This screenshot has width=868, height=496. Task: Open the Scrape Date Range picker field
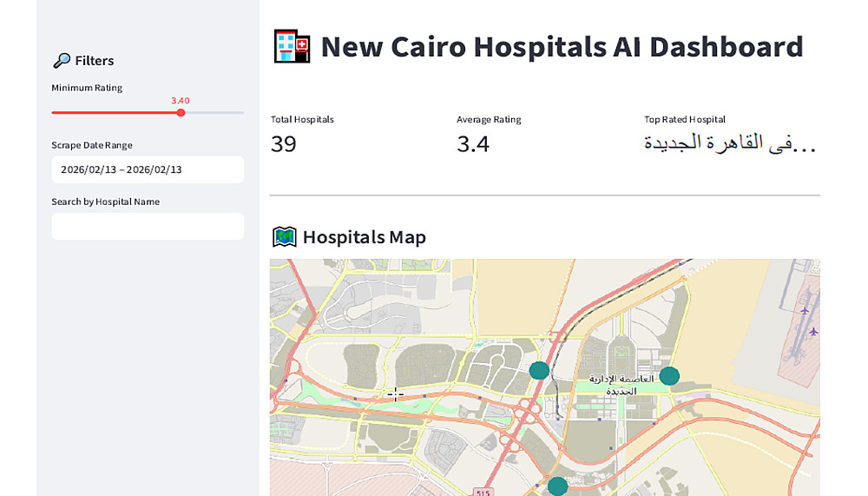[148, 169]
